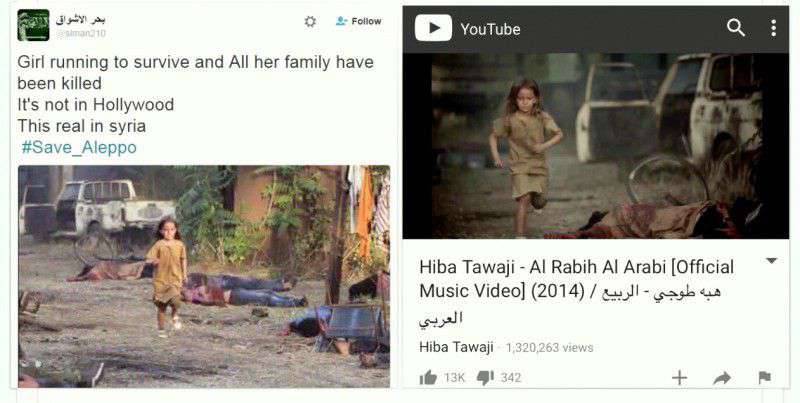The width and height of the screenshot is (800, 403).
Task: Follow the tweet author
Action: (359, 21)
